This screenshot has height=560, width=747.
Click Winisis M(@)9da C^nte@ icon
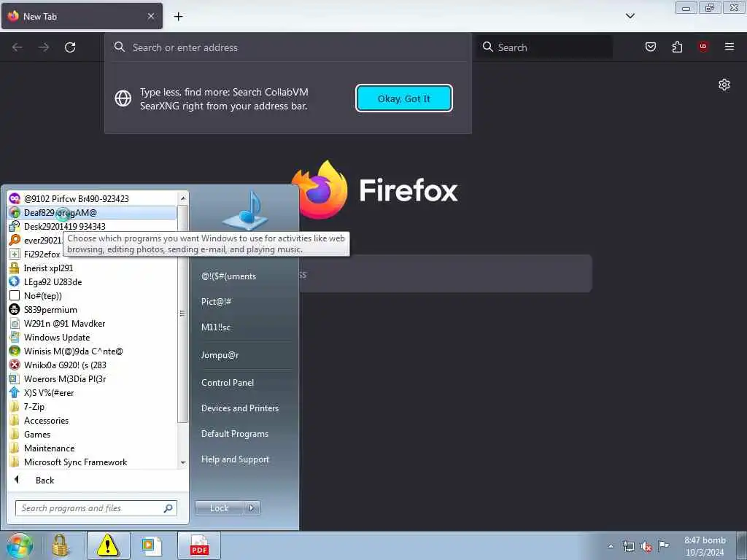[x=15, y=351]
